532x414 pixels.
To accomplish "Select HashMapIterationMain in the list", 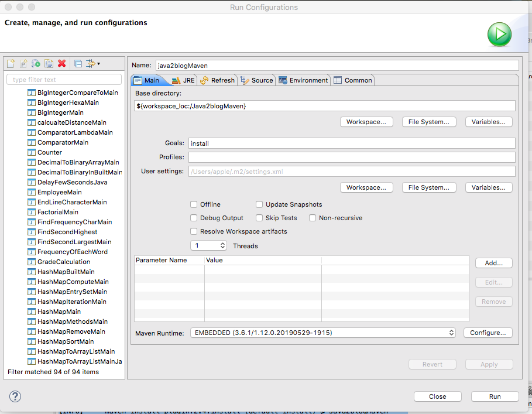I will (x=72, y=302).
